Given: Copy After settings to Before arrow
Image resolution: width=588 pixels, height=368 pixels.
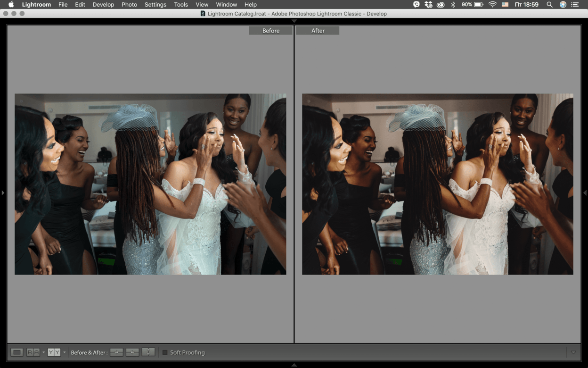Looking at the screenshot, I should pos(132,352).
